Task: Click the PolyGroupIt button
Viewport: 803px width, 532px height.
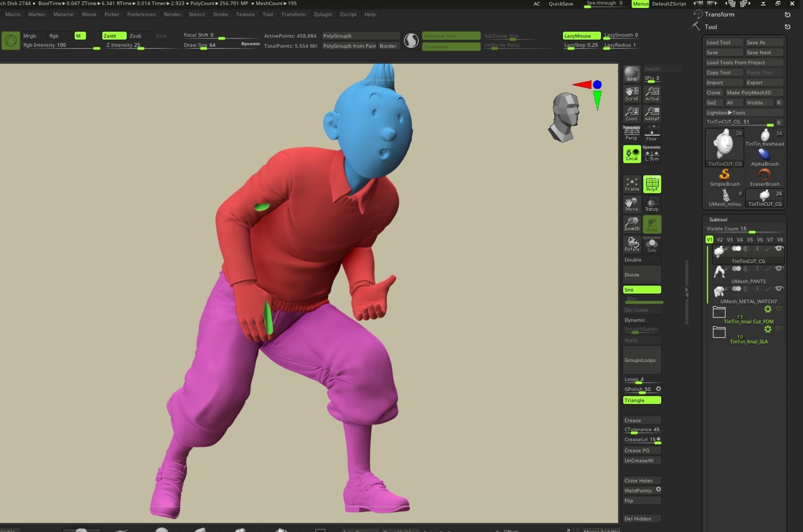Action: pos(361,36)
